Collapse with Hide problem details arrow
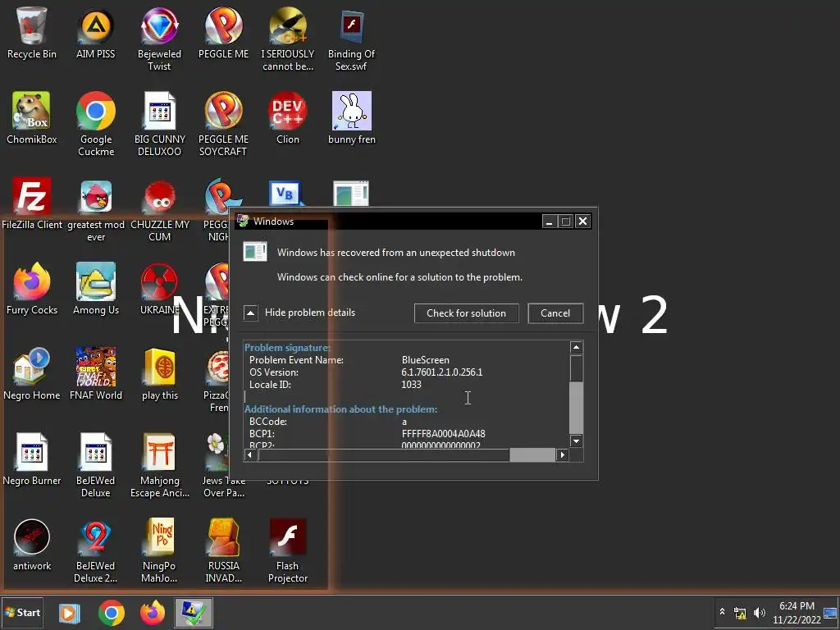This screenshot has height=630, width=840. [251, 313]
